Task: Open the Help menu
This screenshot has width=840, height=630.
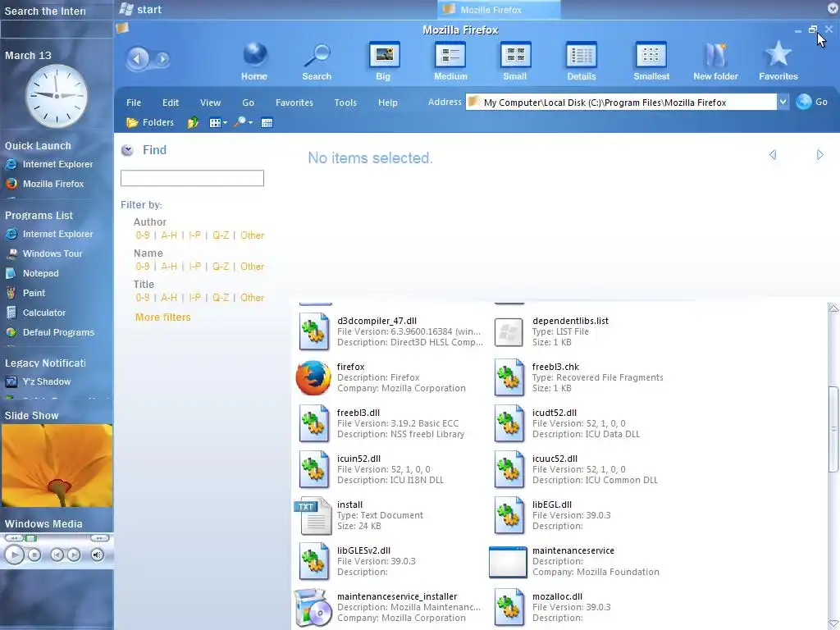Action: coord(388,103)
